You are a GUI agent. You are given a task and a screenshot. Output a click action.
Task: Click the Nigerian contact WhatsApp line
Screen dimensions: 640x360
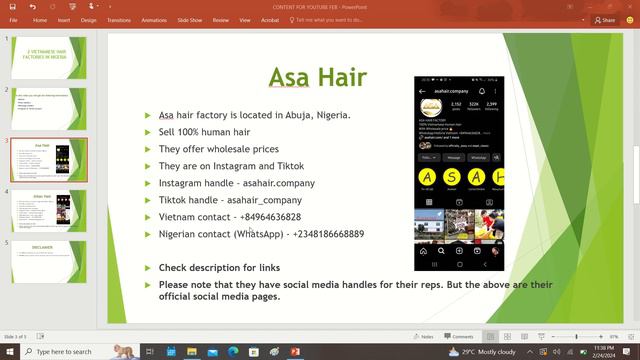pyautogui.click(x=261, y=234)
